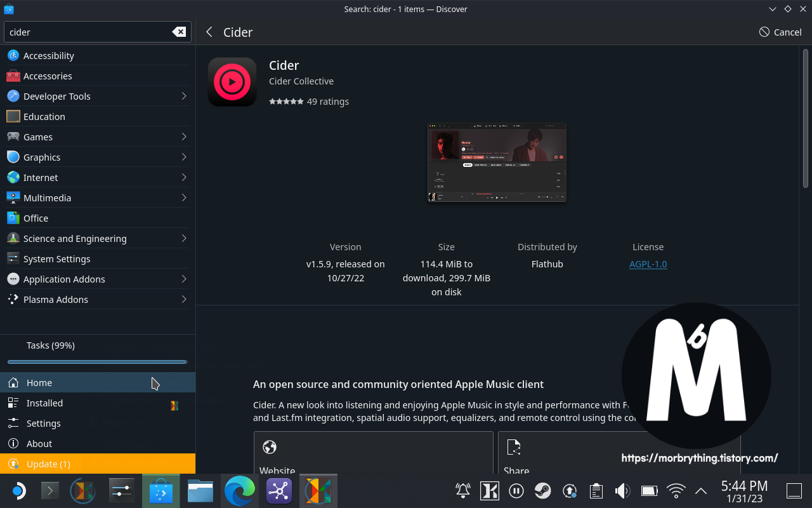Viewport: 812px width, 508px height.
Task: Open the Cider Website card
Action: [x=374, y=453]
